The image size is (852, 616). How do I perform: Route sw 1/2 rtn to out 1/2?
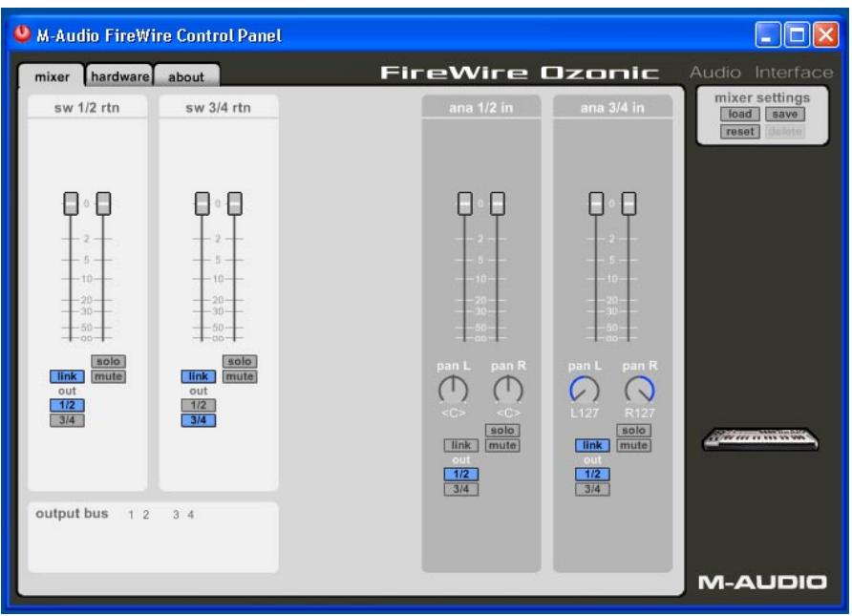[67, 405]
